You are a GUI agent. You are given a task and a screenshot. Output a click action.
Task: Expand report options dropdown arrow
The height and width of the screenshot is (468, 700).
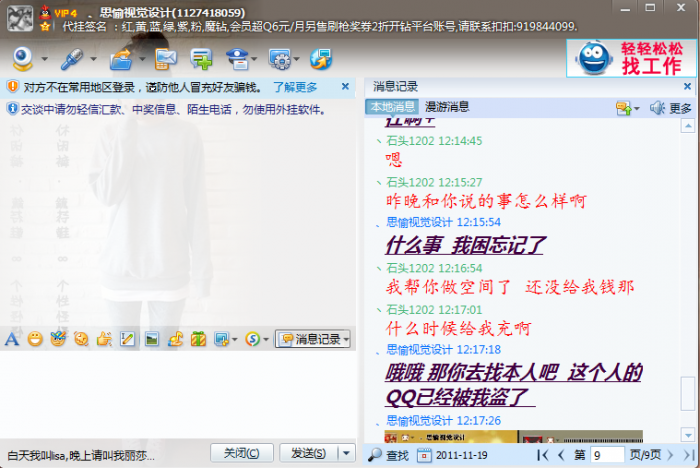pyautogui.click(x=254, y=58)
